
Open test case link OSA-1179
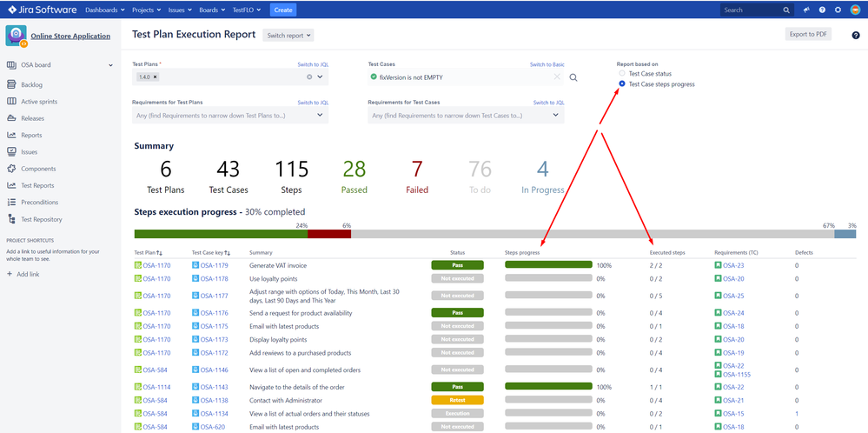click(x=213, y=265)
